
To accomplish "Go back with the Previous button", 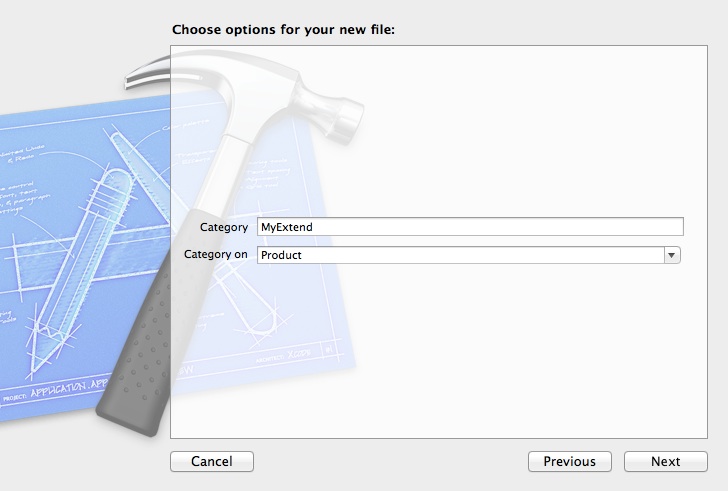I will coord(570,461).
